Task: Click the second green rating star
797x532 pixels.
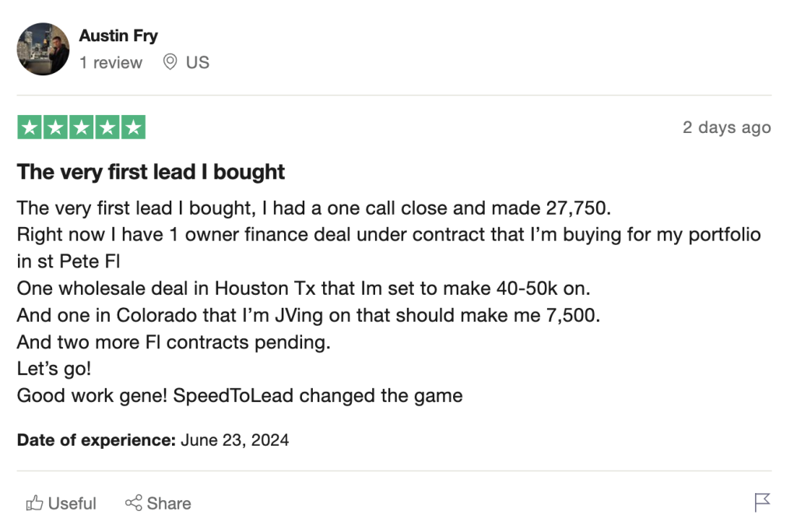Action: tap(55, 128)
